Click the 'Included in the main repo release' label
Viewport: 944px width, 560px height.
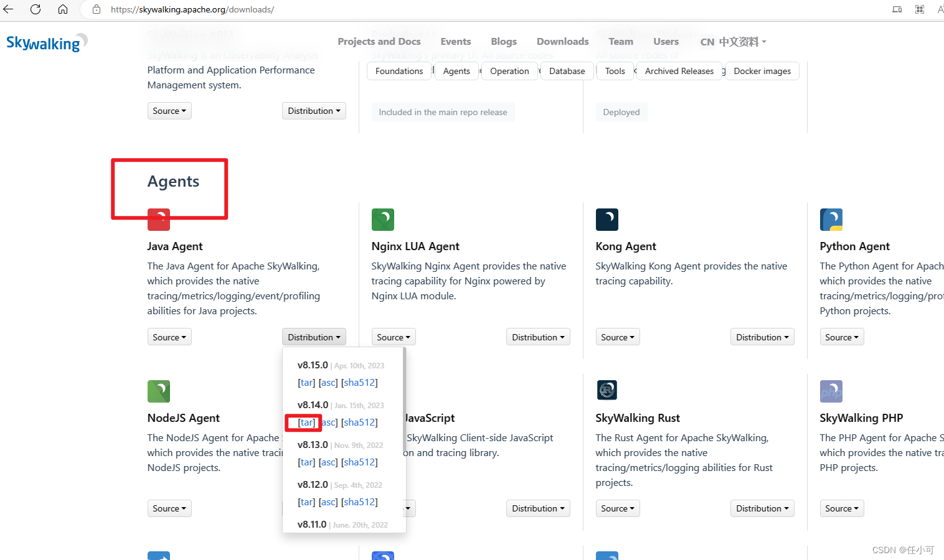(443, 112)
